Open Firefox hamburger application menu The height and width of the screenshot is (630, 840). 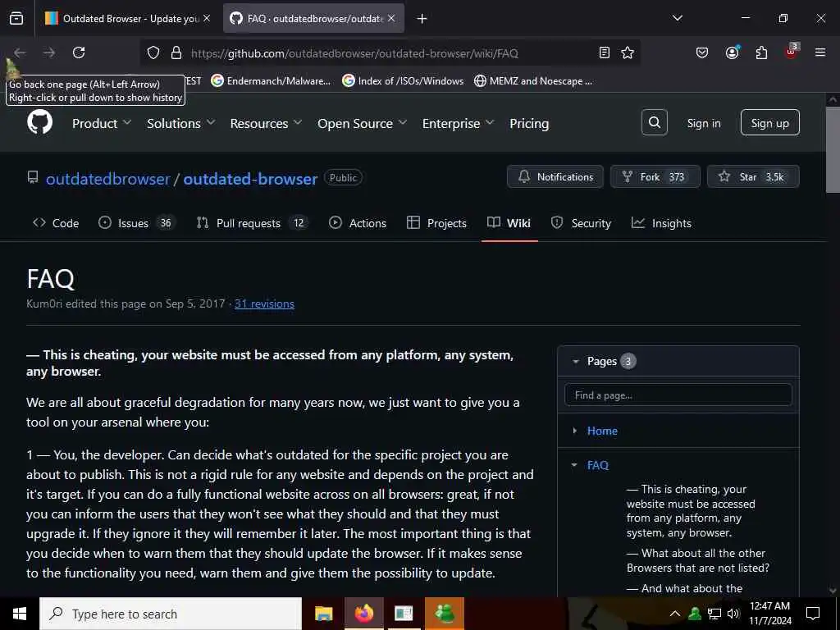tap(819, 52)
